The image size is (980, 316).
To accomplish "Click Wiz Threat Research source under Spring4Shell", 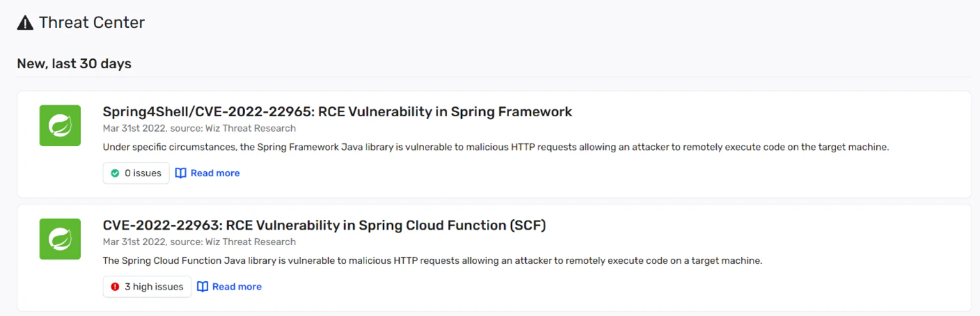I will (x=251, y=128).
